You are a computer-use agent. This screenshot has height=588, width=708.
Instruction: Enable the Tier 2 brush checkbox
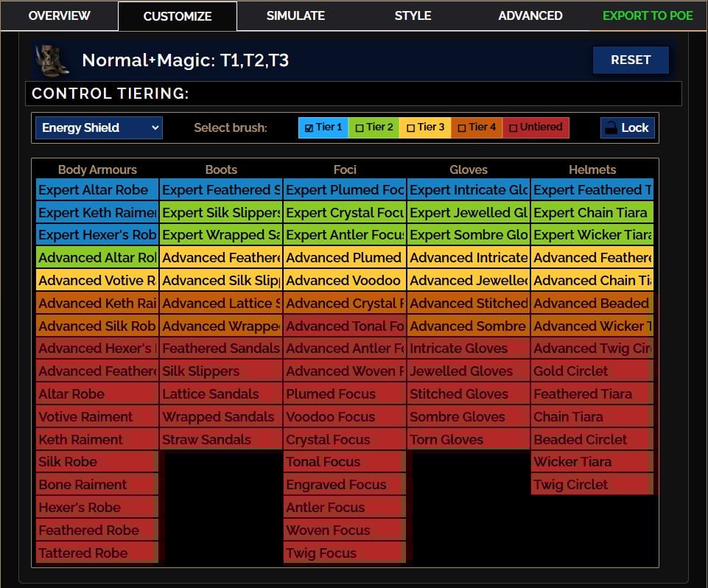coord(358,126)
